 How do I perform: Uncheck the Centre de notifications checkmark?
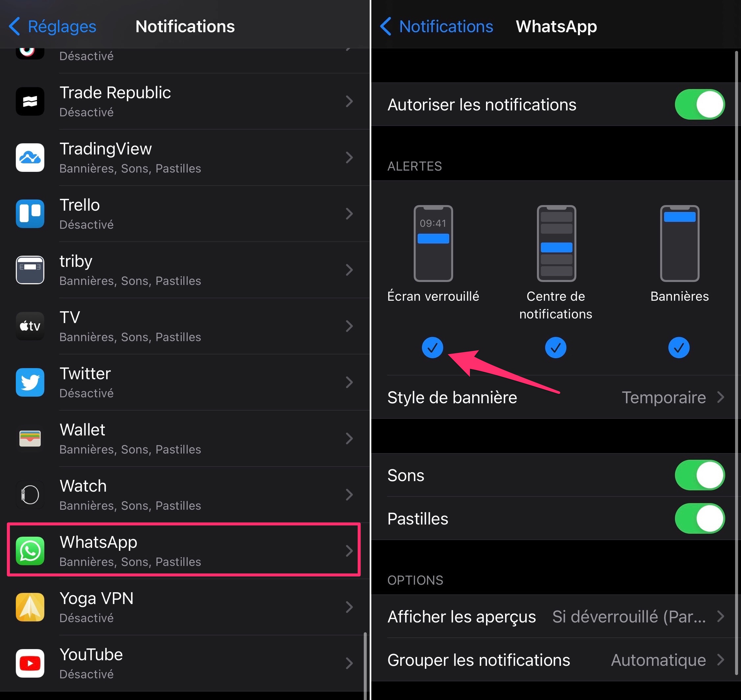click(x=556, y=348)
